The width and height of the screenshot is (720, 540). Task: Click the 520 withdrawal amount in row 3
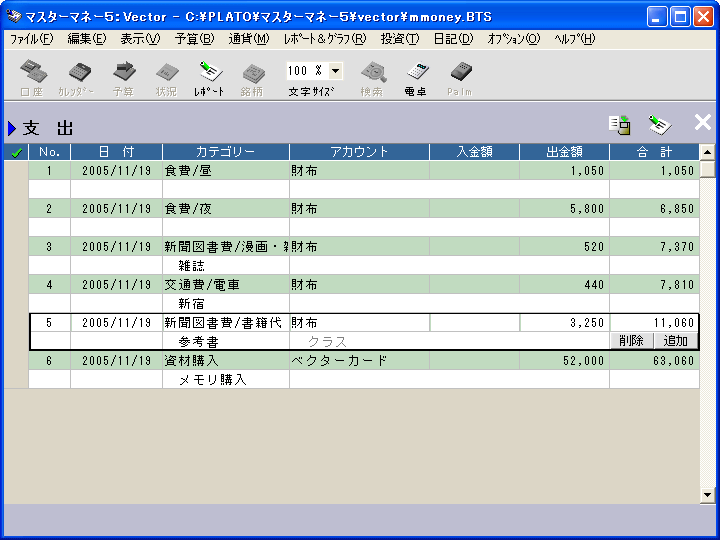click(564, 247)
